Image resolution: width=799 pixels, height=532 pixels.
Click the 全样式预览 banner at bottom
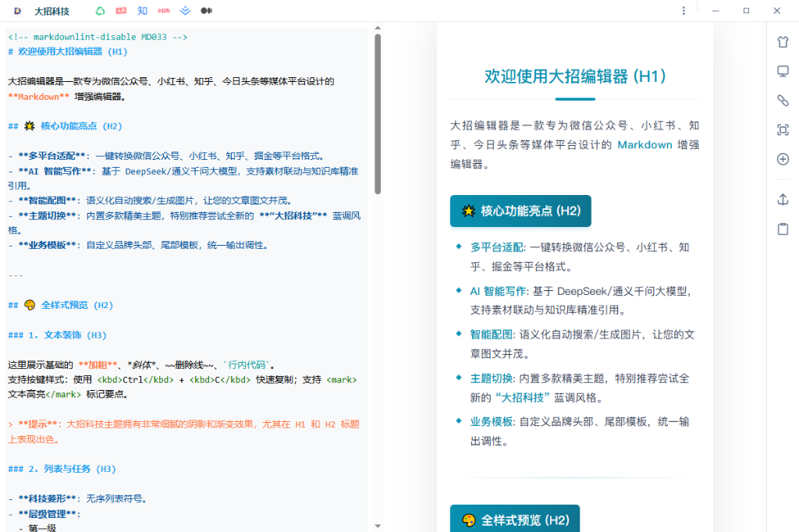pos(514,519)
